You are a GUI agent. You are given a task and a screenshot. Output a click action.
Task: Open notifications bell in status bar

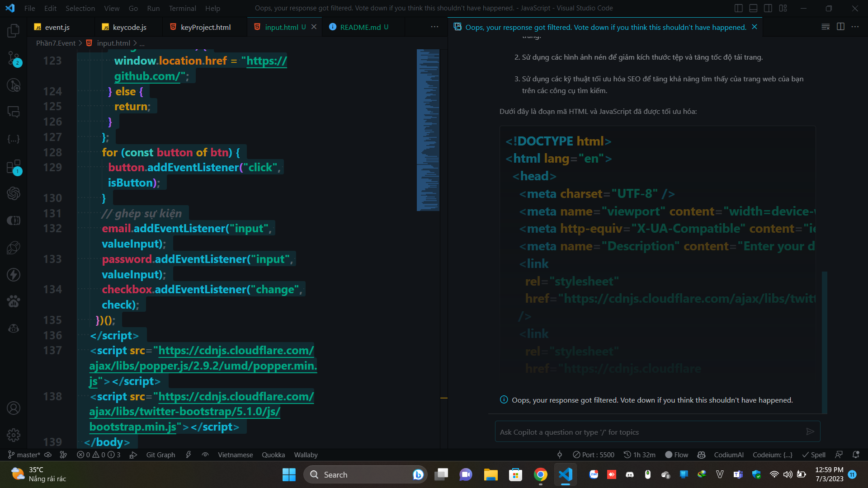pyautogui.click(x=856, y=455)
